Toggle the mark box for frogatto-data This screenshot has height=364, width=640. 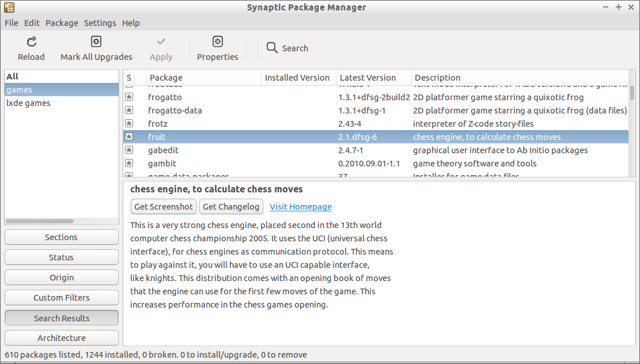pyautogui.click(x=129, y=111)
